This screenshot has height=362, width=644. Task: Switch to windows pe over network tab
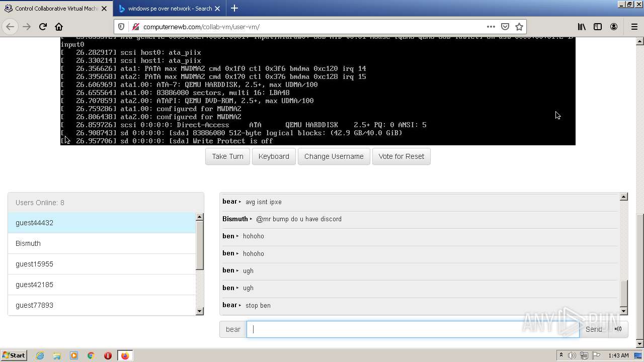169,9
